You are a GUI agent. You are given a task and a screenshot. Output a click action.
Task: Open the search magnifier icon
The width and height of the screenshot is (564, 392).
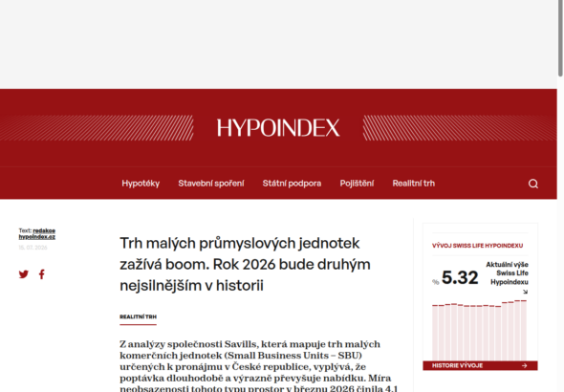[533, 184]
